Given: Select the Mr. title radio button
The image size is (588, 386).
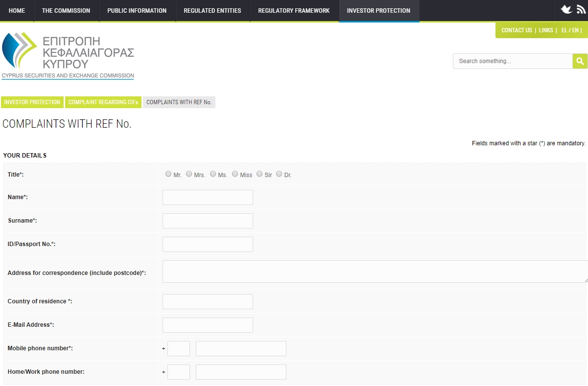Looking at the screenshot, I should click(168, 174).
